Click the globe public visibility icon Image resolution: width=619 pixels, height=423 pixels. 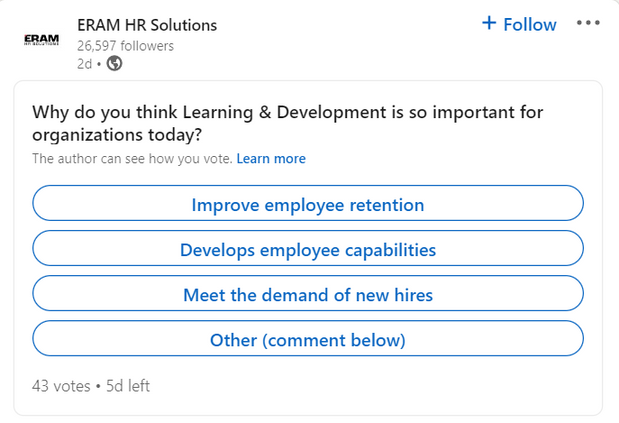pyautogui.click(x=114, y=63)
